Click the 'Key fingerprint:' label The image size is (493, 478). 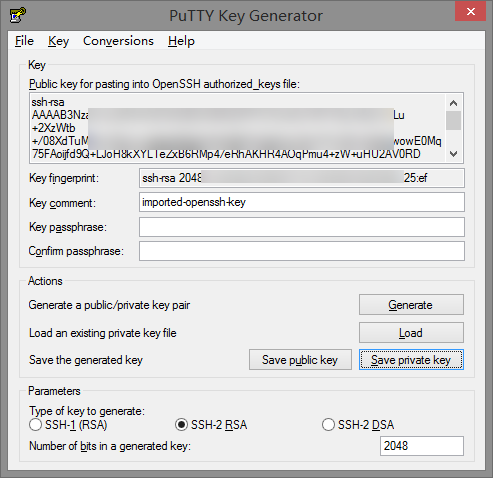click(64, 178)
